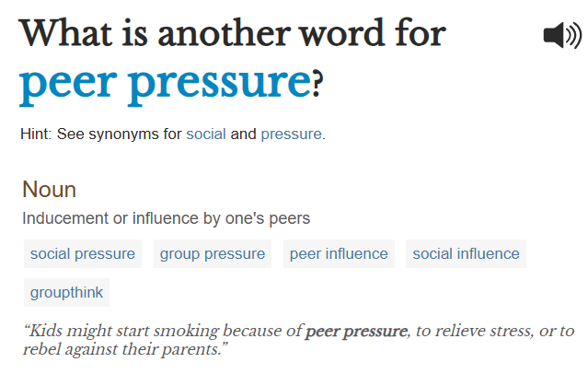Click the 'Noun' part-of-speech heading
The width and height of the screenshot is (588, 374).
[49, 190]
